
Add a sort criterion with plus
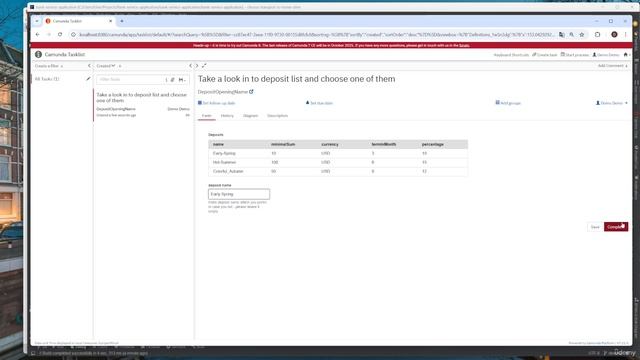tap(120, 66)
